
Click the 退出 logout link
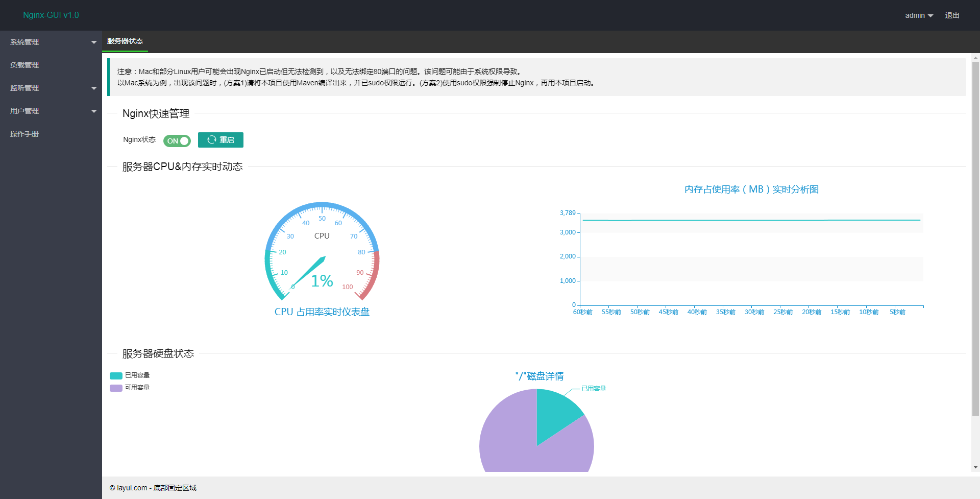click(952, 15)
